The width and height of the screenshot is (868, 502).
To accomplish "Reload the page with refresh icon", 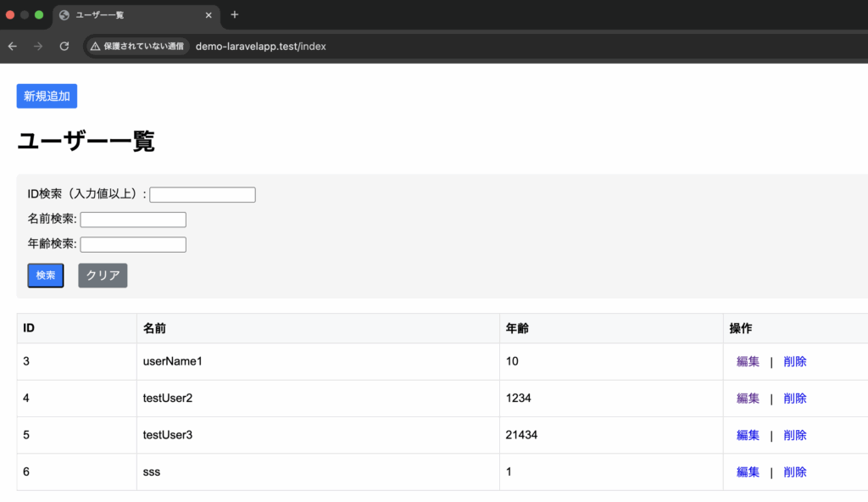I will (x=64, y=47).
